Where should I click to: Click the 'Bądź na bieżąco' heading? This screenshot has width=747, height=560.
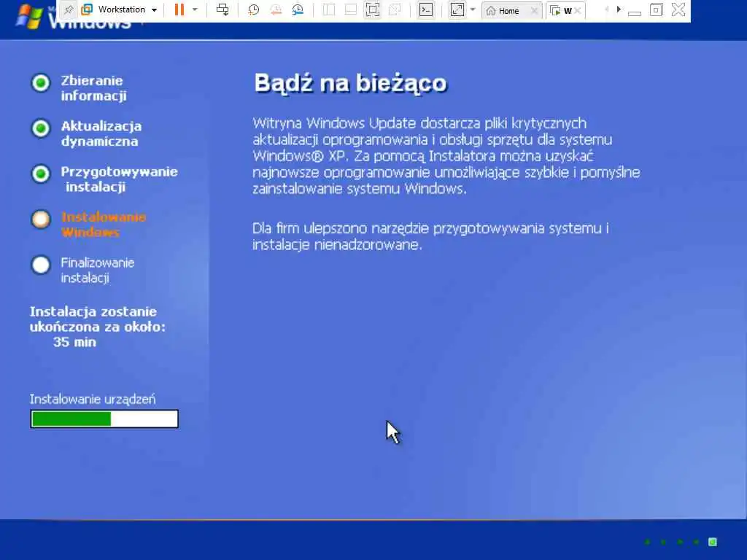[351, 84]
